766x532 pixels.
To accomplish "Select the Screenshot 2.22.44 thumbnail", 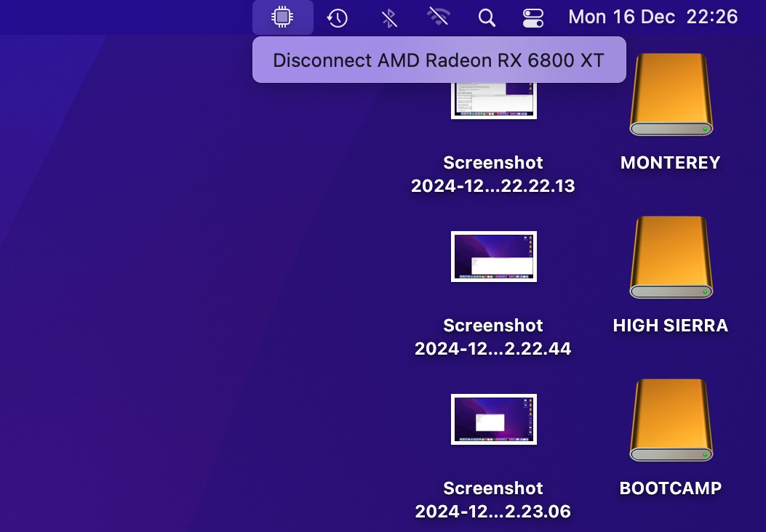I will coord(493,257).
